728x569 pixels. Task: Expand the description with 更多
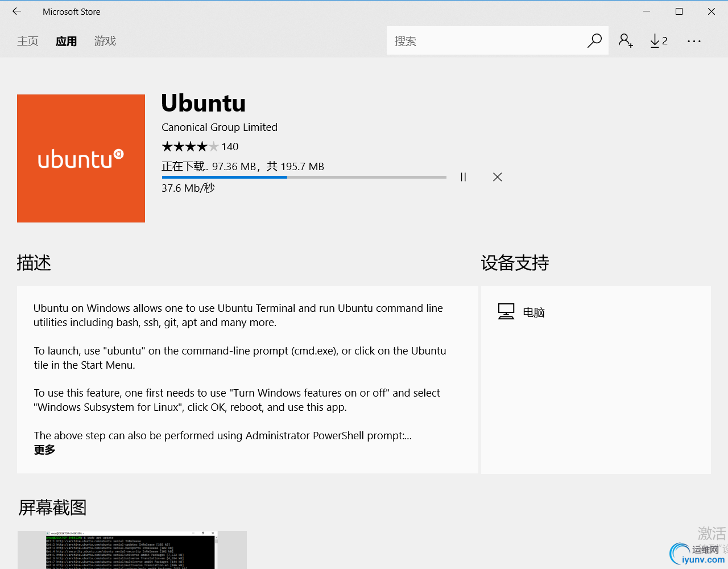pyautogui.click(x=44, y=450)
